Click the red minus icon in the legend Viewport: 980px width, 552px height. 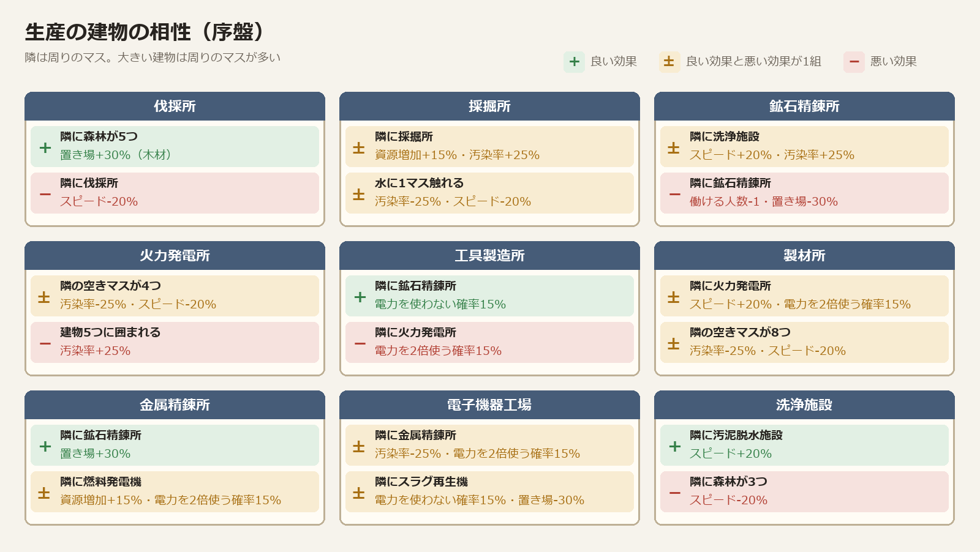click(x=854, y=62)
